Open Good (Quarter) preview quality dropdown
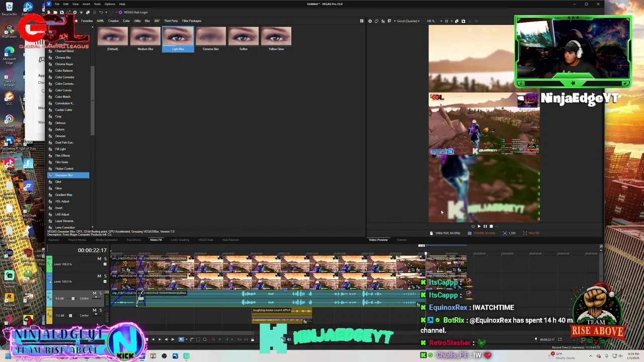The height and width of the screenshot is (362, 644). coord(408,21)
